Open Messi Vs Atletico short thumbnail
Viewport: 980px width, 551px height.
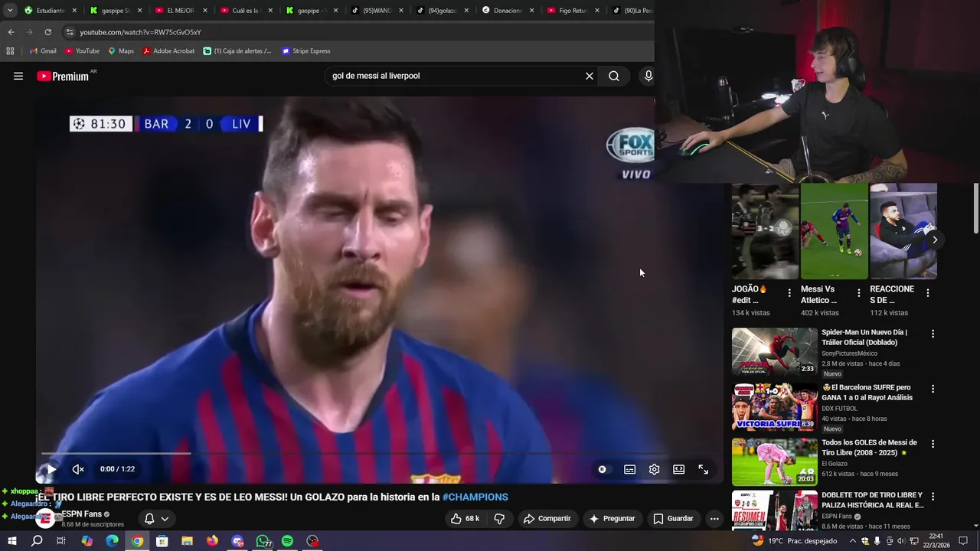point(835,231)
